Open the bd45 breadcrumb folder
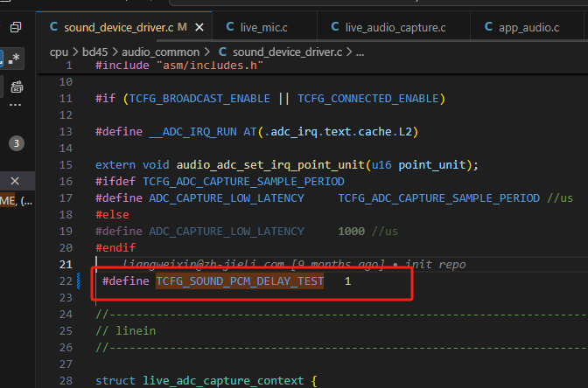Screen dimensions: 588x388 (x=94, y=52)
